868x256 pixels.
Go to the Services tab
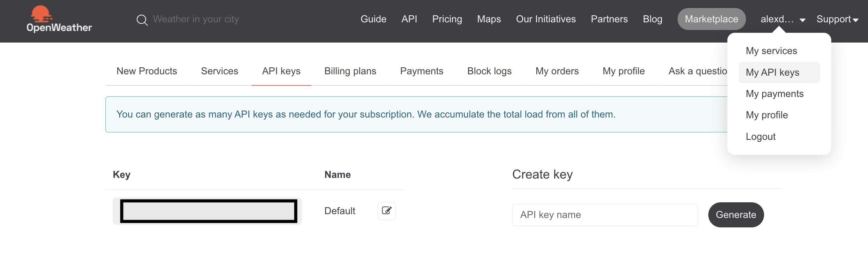pyautogui.click(x=220, y=71)
